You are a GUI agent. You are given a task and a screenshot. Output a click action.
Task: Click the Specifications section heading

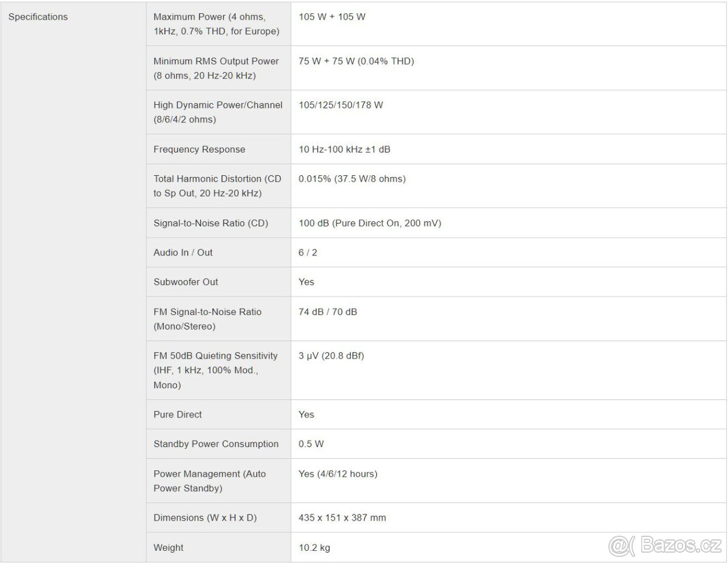(x=38, y=17)
